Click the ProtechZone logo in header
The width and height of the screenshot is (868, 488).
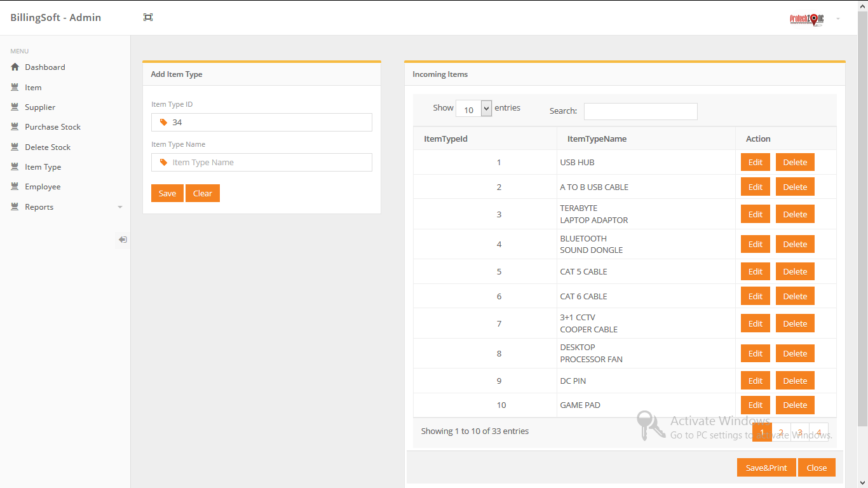tap(807, 19)
